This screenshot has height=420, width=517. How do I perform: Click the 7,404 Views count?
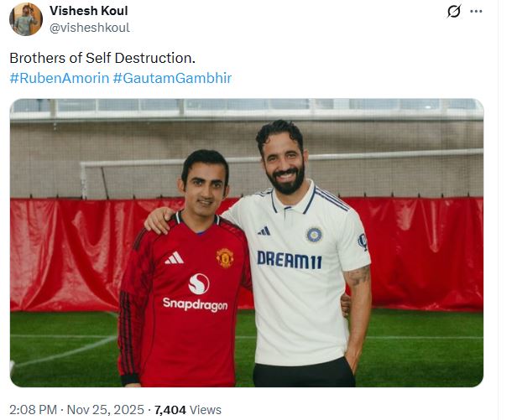click(x=188, y=410)
